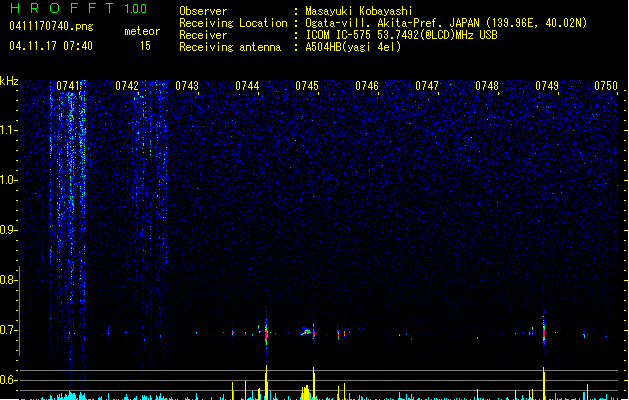Screen dimensions: 629x400
Task: Click the 0741 time marker
Action: pyautogui.click(x=68, y=86)
